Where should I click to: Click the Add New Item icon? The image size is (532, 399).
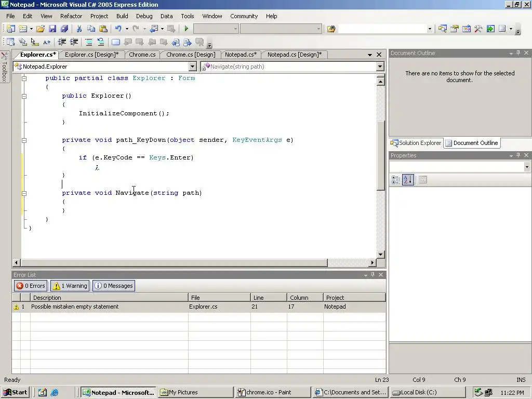coord(23,29)
